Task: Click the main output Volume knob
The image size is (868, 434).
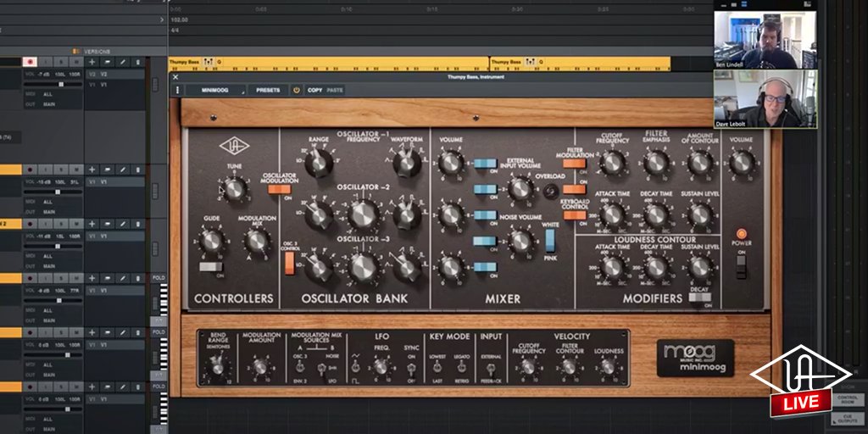Action: tap(742, 163)
